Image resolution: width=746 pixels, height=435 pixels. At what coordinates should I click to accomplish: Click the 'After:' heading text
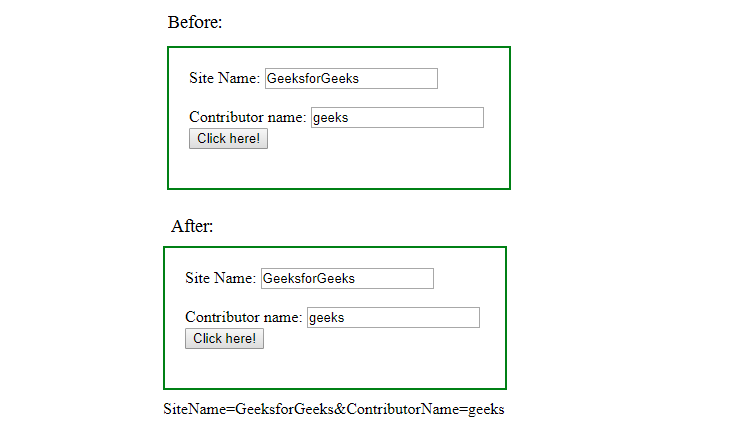[x=192, y=226]
